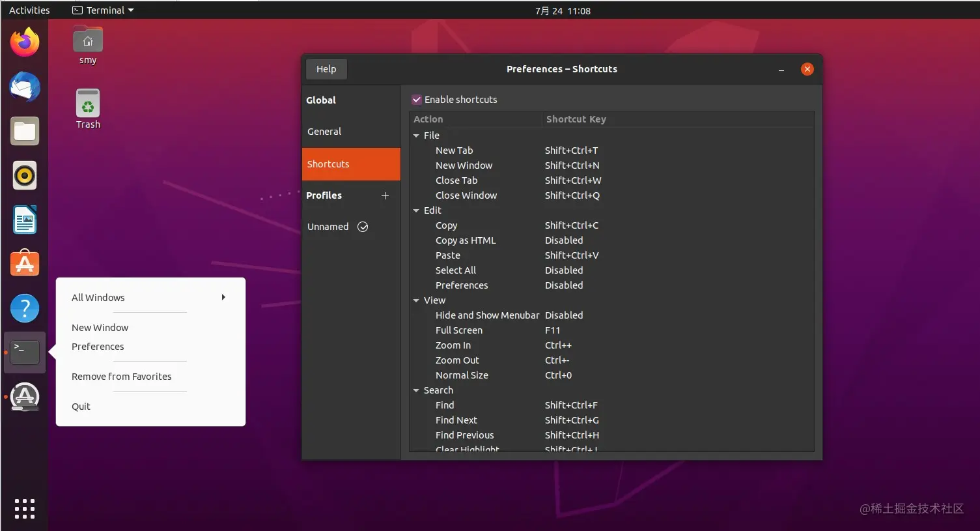Select the Shortcuts sidebar section
Viewport: 980px width, 531px height.
pos(351,164)
